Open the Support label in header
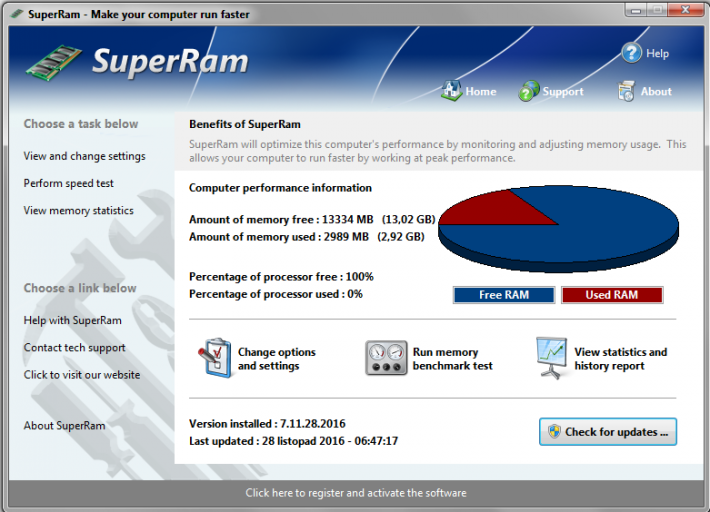This screenshot has height=512, width=710. pos(563,91)
